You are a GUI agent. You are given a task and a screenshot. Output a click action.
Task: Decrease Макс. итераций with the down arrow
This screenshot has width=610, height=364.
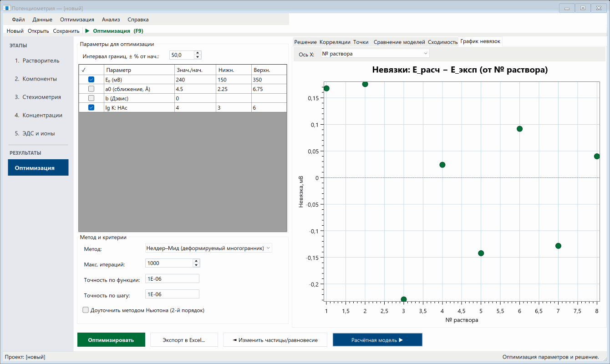(x=196, y=265)
